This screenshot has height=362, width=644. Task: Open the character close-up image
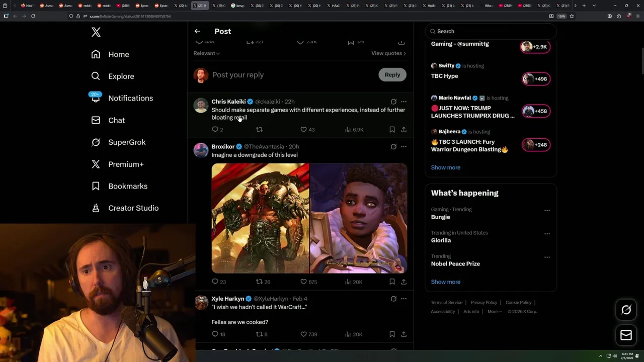coord(358,218)
